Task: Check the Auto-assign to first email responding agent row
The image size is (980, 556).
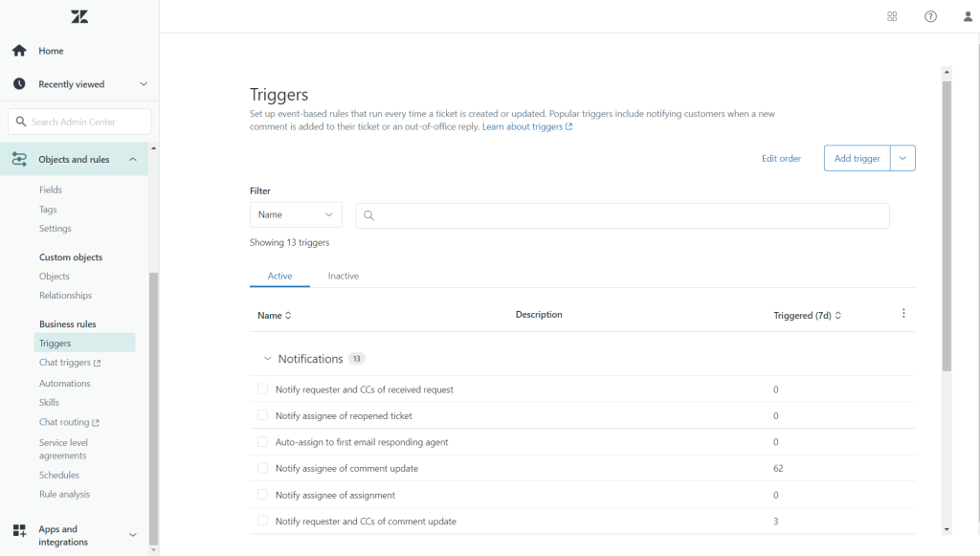Action: (x=263, y=441)
